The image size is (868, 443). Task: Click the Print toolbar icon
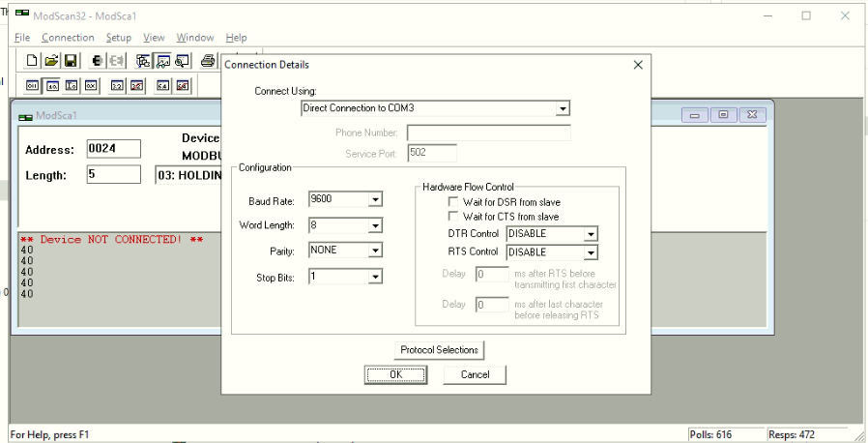coord(208,60)
